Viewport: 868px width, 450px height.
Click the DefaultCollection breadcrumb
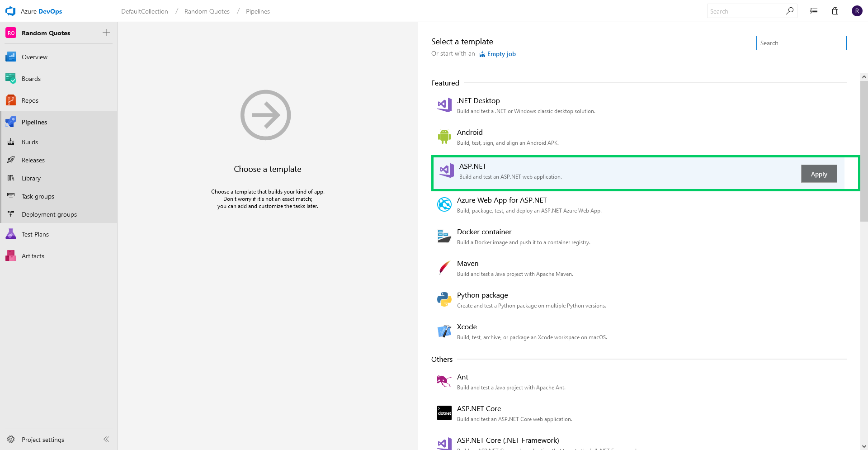(x=145, y=11)
